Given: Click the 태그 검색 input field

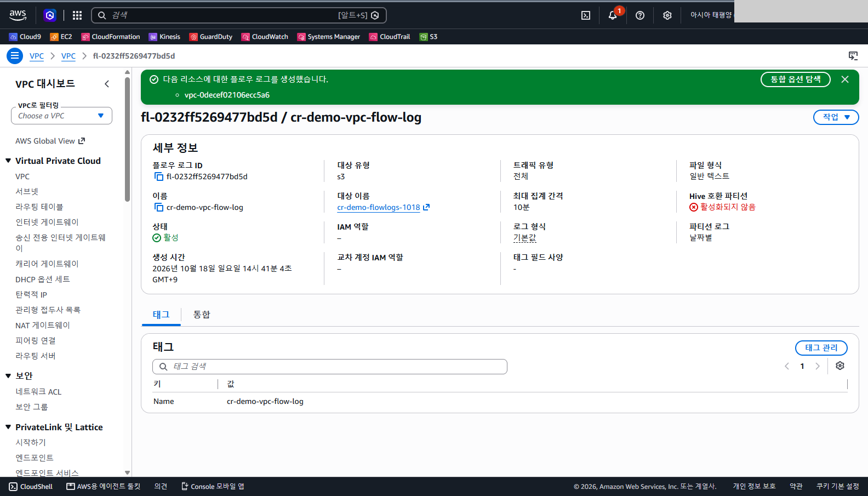Looking at the screenshot, I should 330,367.
